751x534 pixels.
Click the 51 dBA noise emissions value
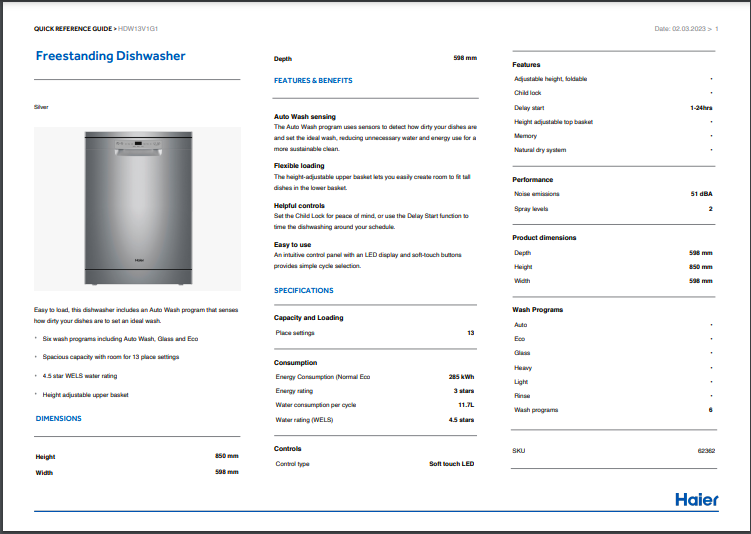pyautogui.click(x=701, y=193)
